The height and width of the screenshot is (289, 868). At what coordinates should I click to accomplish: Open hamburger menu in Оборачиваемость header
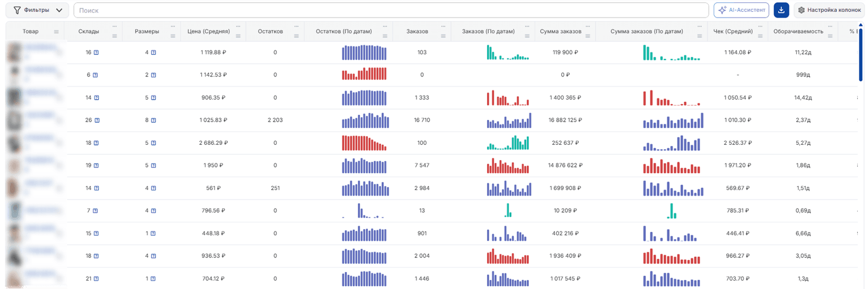point(830,36)
